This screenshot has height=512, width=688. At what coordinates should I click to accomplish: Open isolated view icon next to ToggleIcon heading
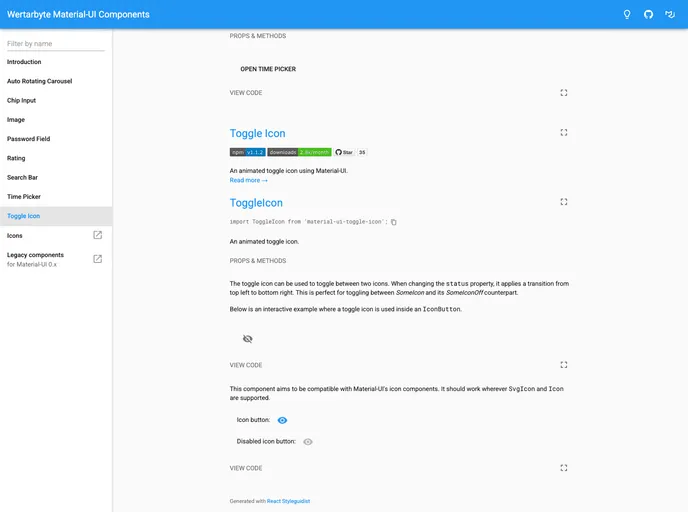click(x=563, y=202)
